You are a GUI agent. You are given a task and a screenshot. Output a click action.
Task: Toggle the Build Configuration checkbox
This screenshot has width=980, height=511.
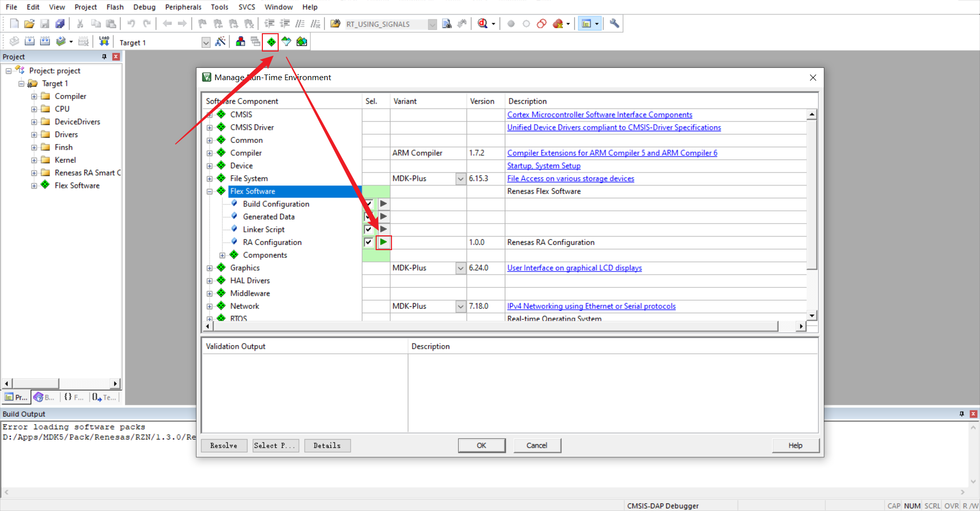click(369, 204)
